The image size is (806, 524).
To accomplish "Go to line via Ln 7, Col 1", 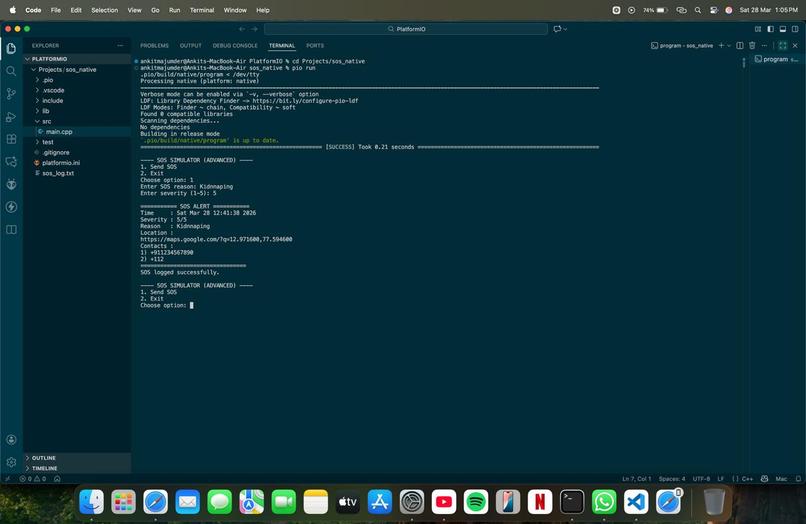I will pyautogui.click(x=636, y=479).
